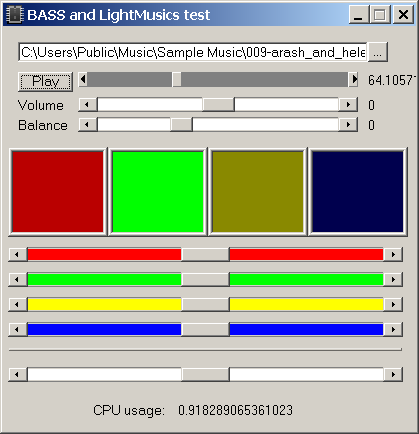
Task: Open file browser with the ellipsis button
Action: pyautogui.click(x=377, y=52)
